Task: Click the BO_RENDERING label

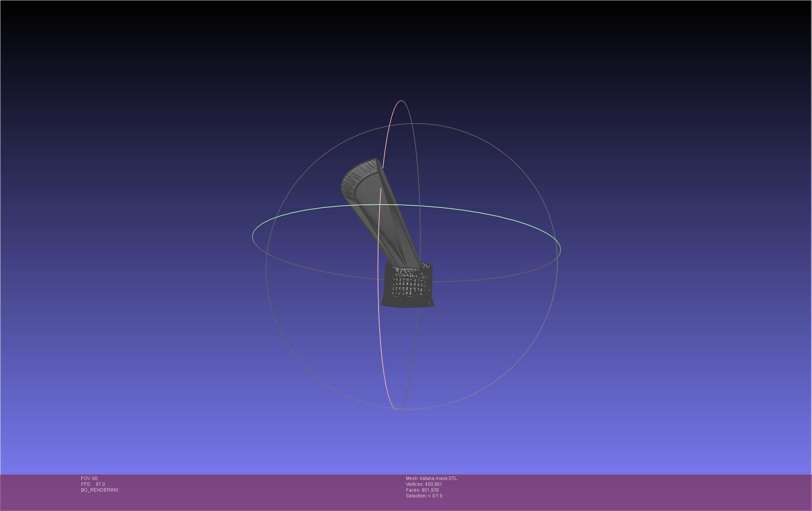Action: (100, 490)
